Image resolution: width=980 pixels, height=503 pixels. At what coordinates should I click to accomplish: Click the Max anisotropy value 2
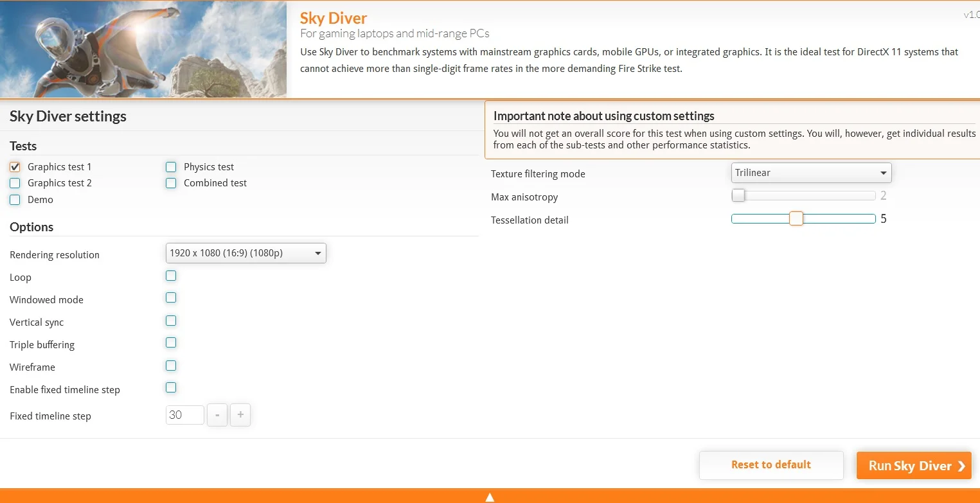coord(884,196)
